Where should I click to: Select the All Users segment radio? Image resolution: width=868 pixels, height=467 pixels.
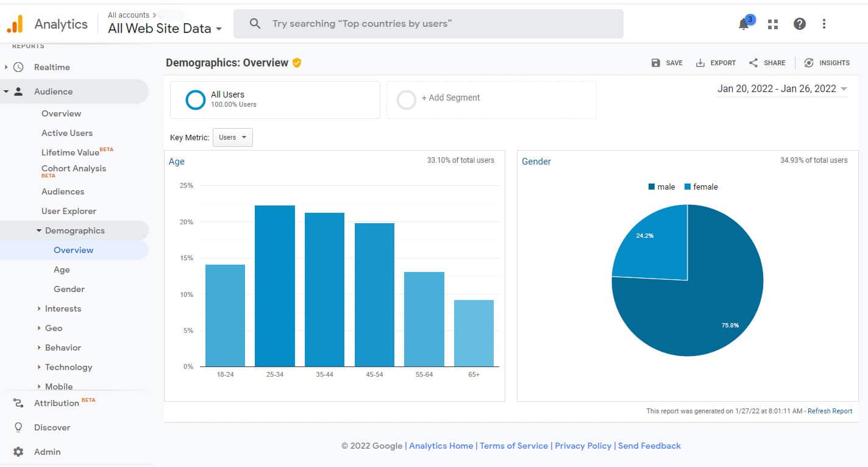tap(195, 99)
